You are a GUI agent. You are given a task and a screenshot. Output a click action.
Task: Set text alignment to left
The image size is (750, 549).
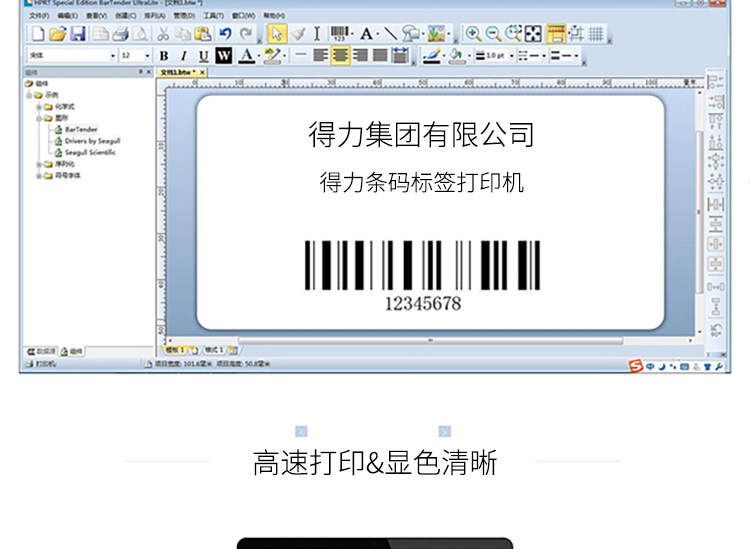pos(320,55)
